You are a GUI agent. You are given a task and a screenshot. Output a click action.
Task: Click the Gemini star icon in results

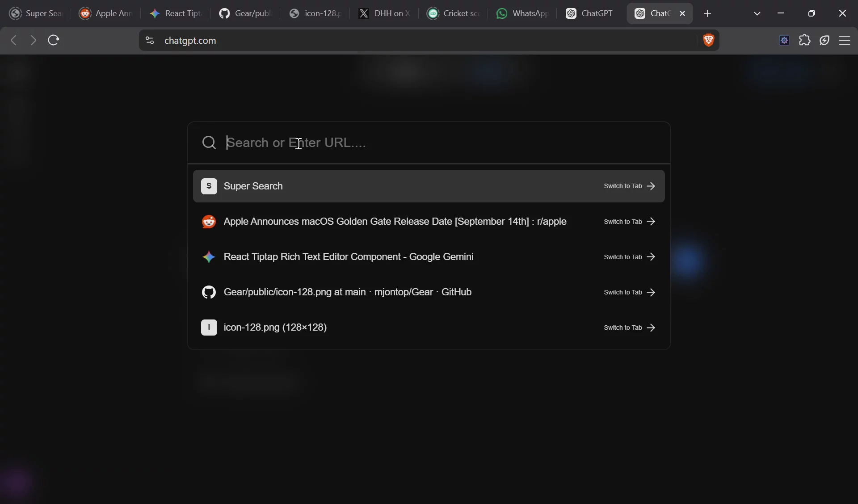coord(209,257)
